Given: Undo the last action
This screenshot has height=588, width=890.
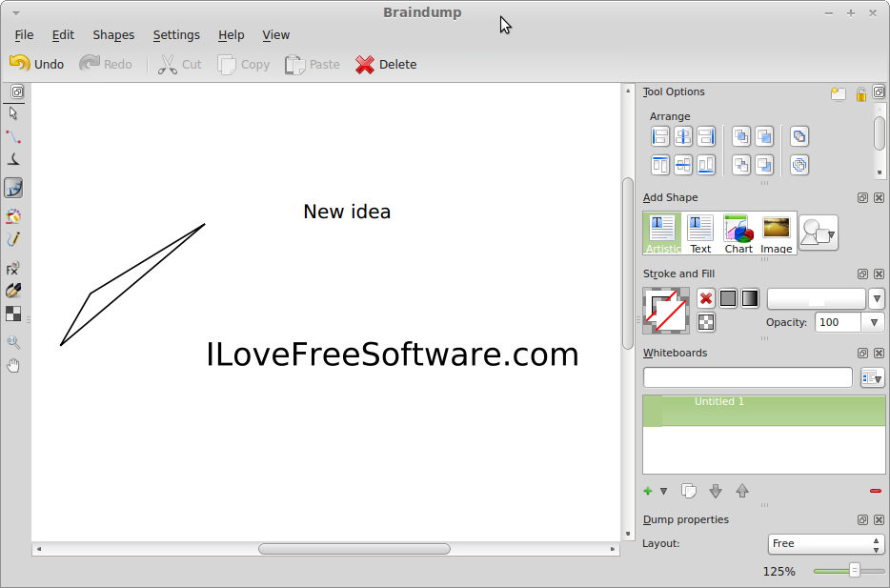Looking at the screenshot, I should coord(37,64).
